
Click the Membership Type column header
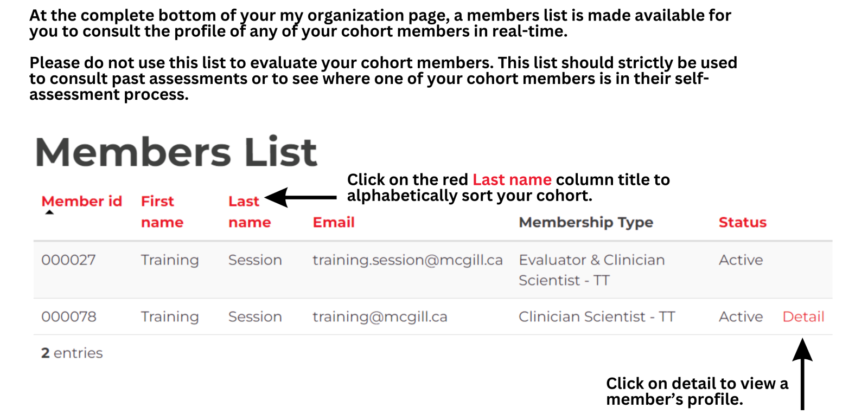point(586,222)
